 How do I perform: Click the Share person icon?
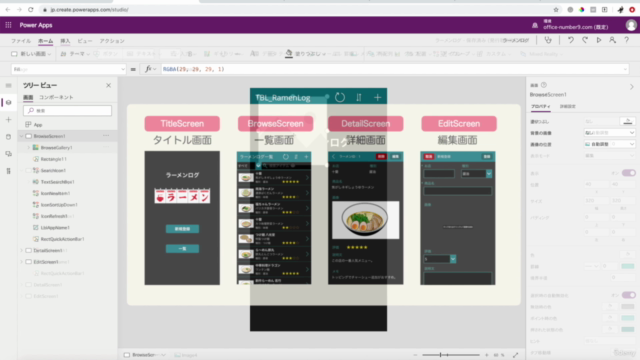612,40
